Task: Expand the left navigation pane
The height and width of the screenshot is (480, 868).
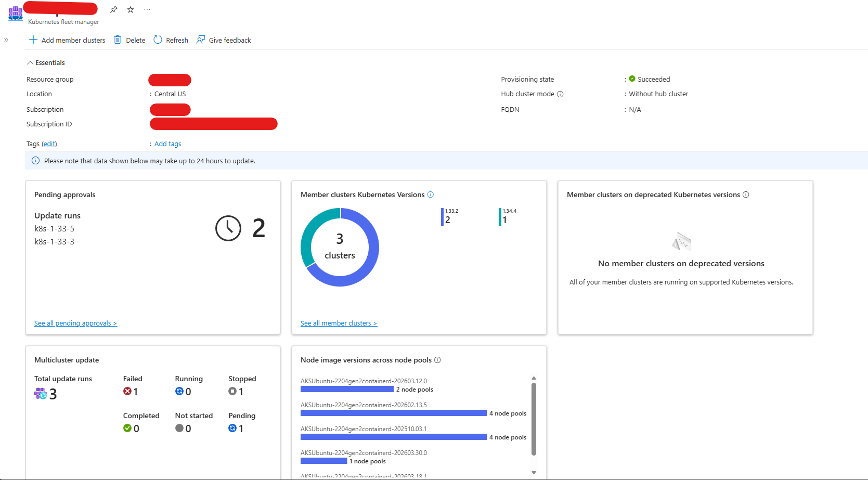Action: [6, 39]
